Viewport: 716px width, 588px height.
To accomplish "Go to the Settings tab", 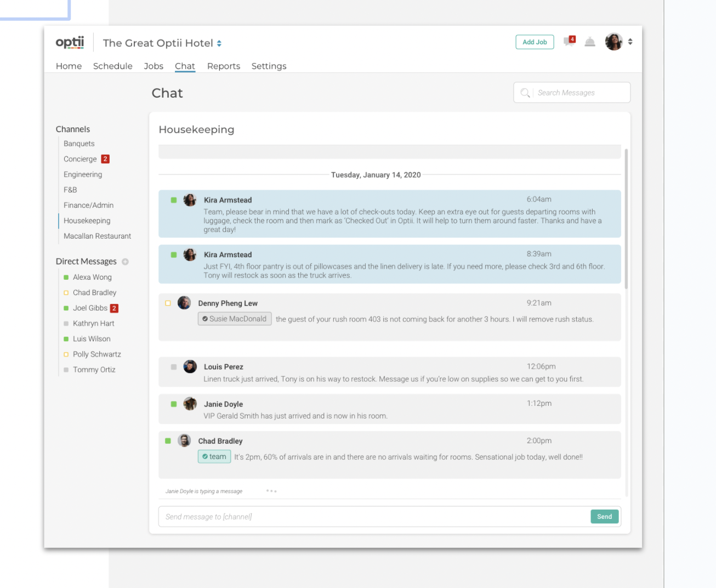I will (269, 66).
